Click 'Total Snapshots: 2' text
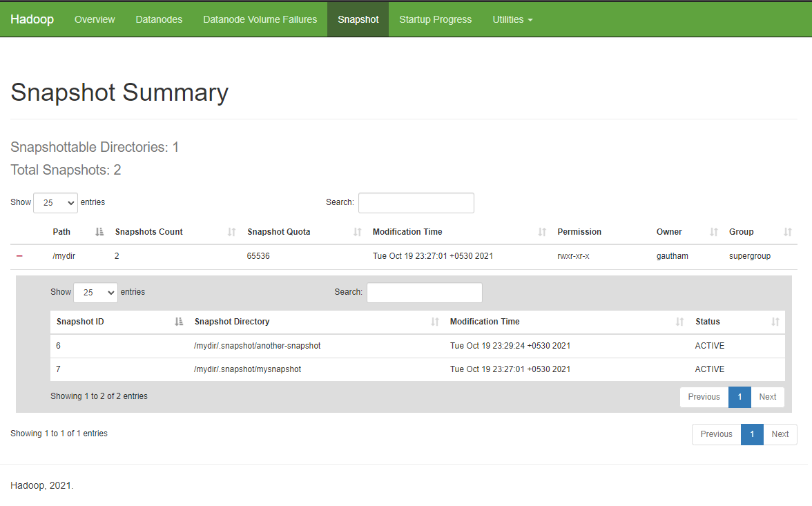The height and width of the screenshot is (506, 812). click(x=66, y=170)
